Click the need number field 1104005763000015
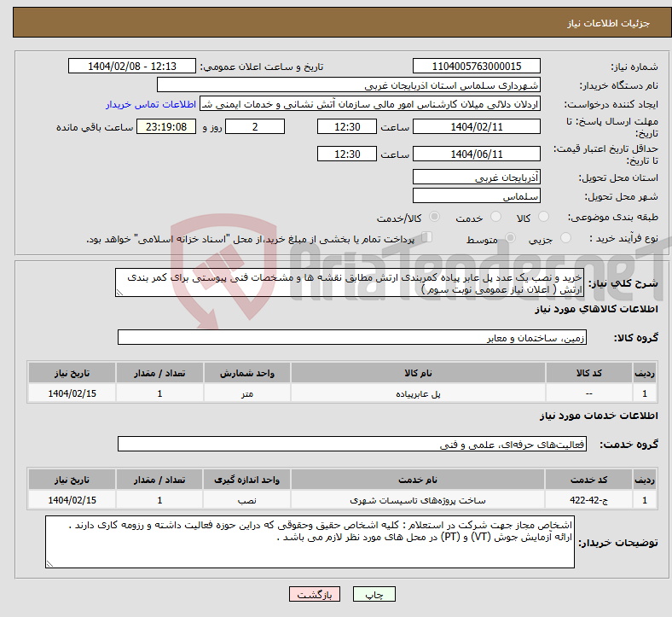This screenshot has width=672, height=617. (477, 66)
